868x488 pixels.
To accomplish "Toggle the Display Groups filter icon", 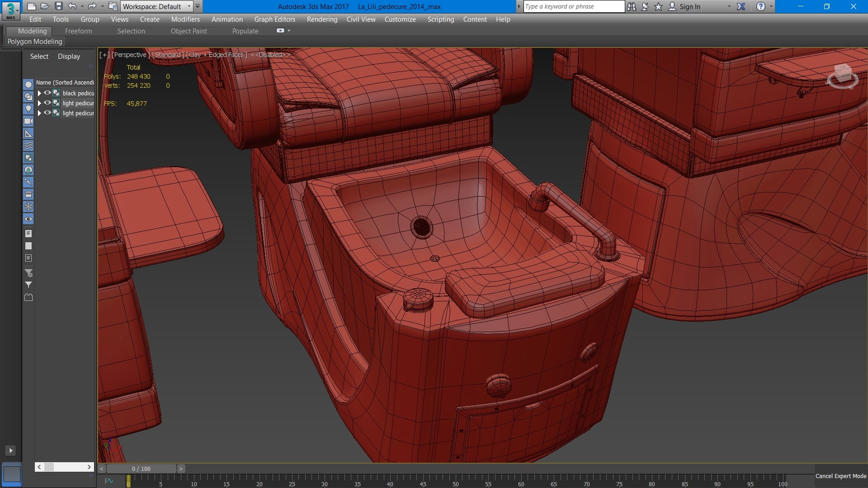I will (28, 158).
